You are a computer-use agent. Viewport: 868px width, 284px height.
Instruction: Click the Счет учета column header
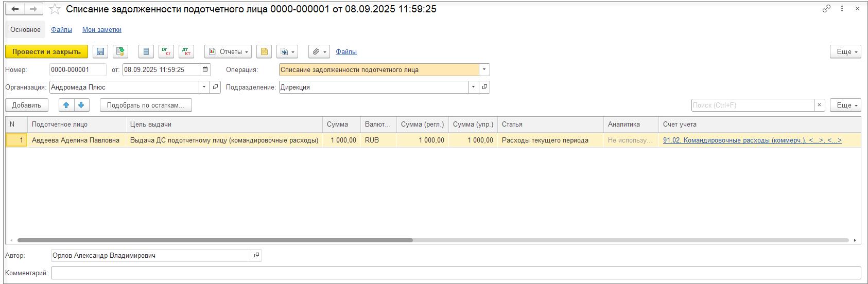tap(759, 124)
